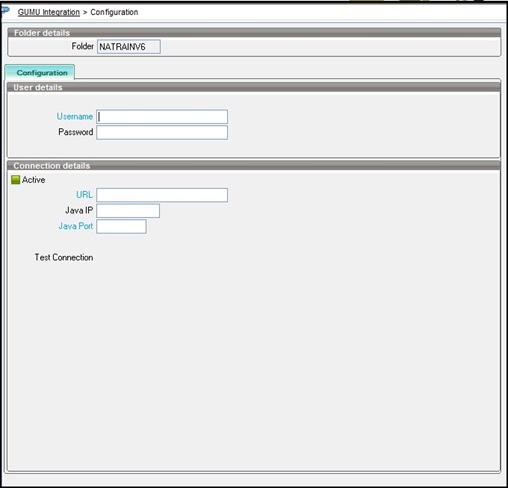Toggle the green Active checkbox

[x=16, y=180]
